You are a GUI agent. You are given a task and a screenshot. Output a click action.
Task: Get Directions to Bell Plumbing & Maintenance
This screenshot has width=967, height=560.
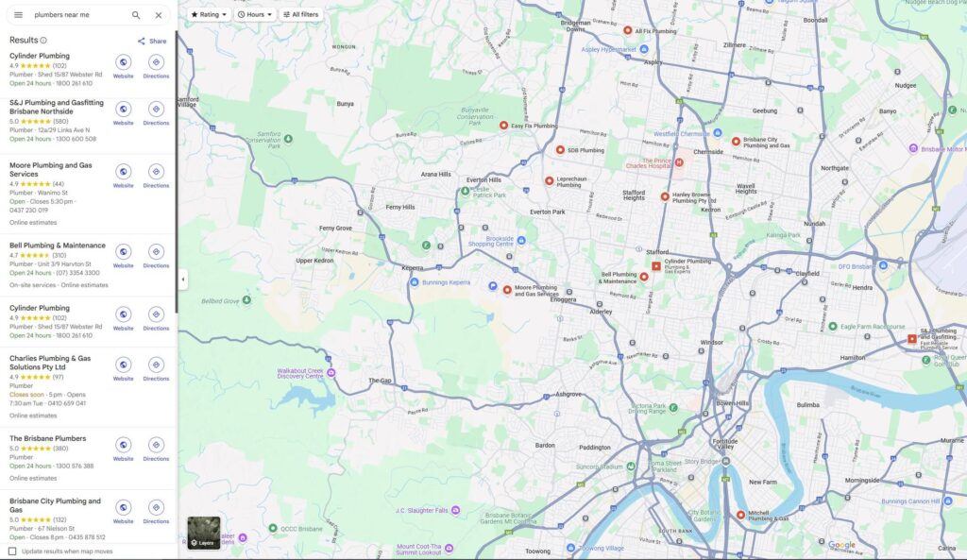click(156, 255)
